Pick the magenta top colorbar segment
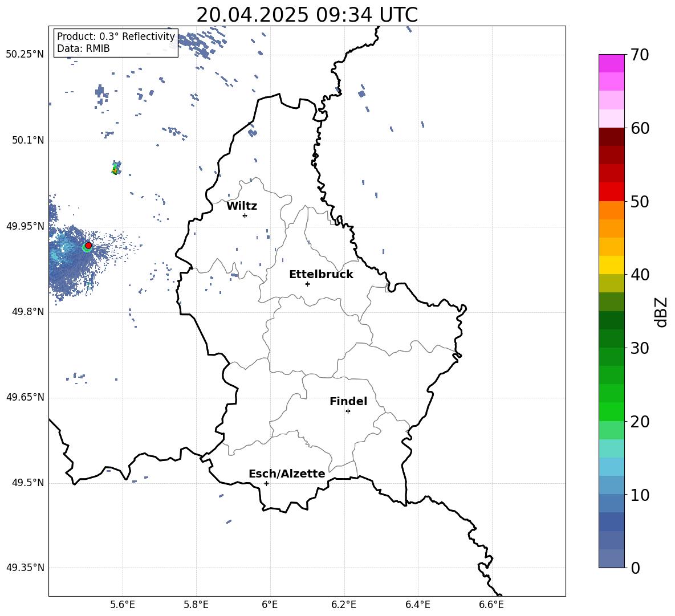The image size is (675, 616). pyautogui.click(x=612, y=64)
